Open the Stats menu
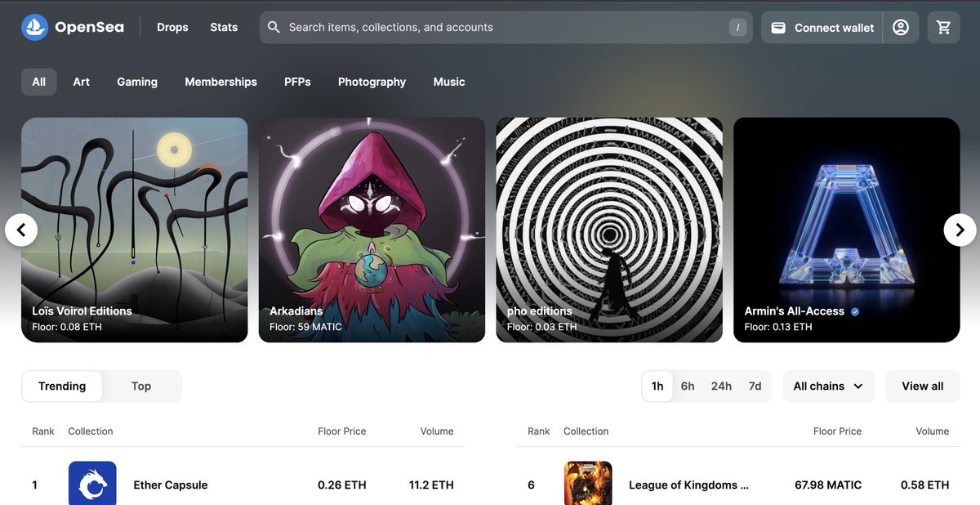980x505 pixels. pyautogui.click(x=224, y=28)
